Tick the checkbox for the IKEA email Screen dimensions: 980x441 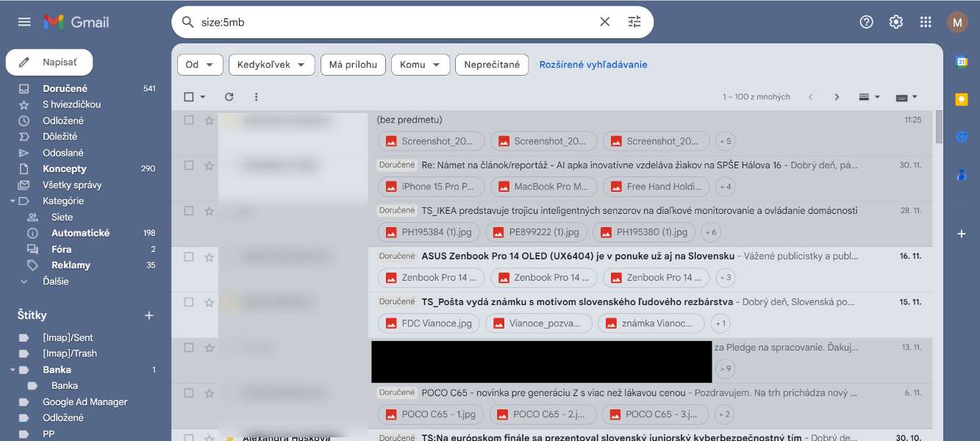189,211
